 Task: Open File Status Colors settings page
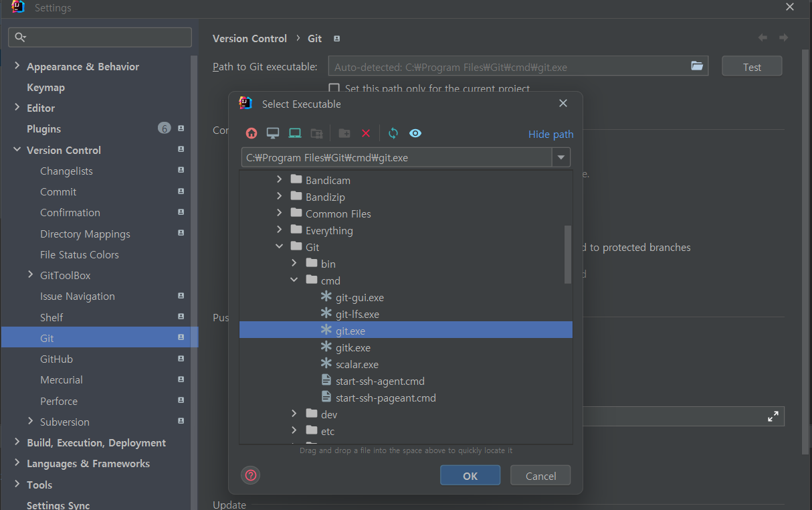(x=80, y=254)
